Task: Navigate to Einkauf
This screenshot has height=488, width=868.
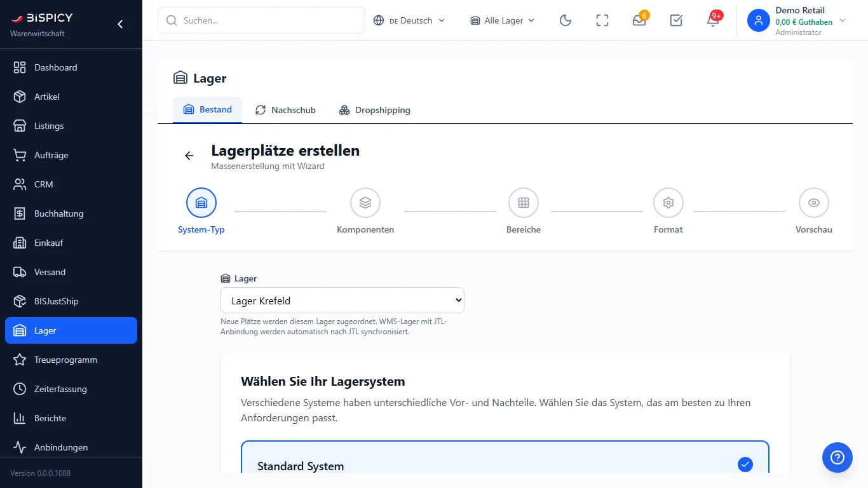Action: point(71,243)
